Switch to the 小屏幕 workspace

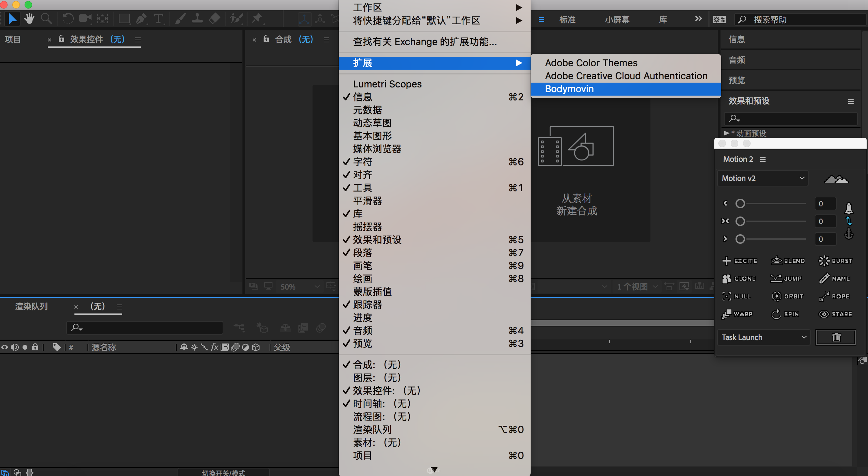point(617,20)
